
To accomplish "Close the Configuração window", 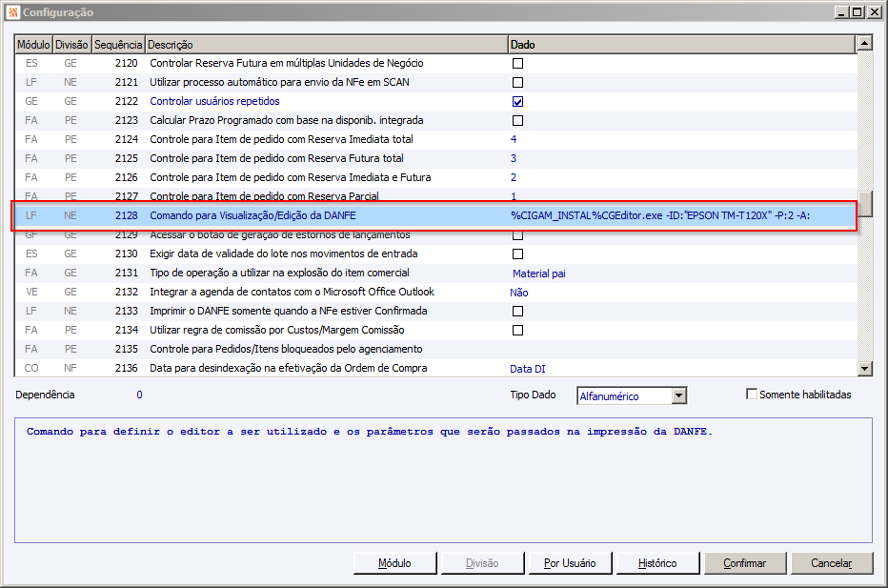I will click(875, 11).
